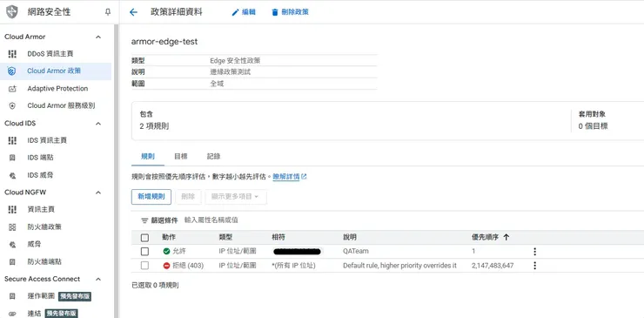This screenshot has height=318, width=644.
Task: Switch to the 目標 tab
Action: click(x=181, y=156)
